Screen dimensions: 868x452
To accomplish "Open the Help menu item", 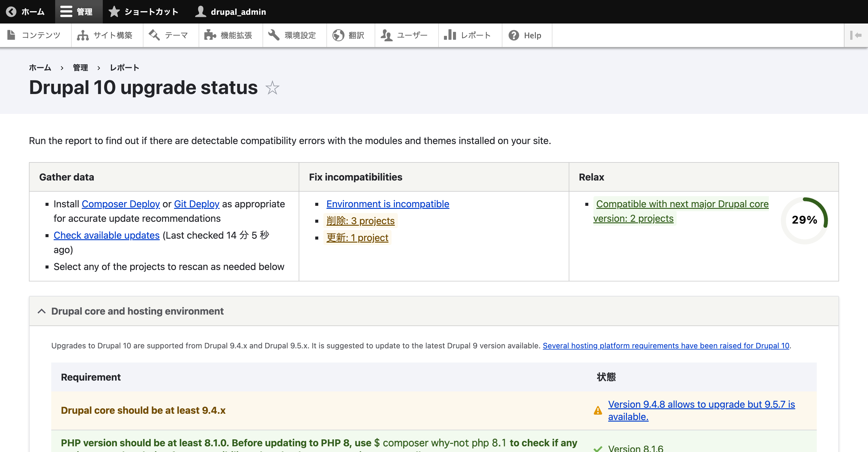I will click(527, 35).
